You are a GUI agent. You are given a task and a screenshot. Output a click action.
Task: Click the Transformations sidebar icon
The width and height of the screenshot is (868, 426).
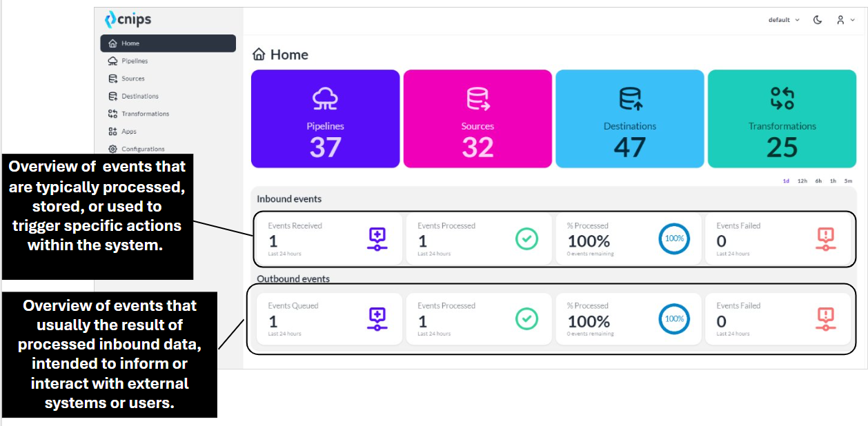(112, 114)
